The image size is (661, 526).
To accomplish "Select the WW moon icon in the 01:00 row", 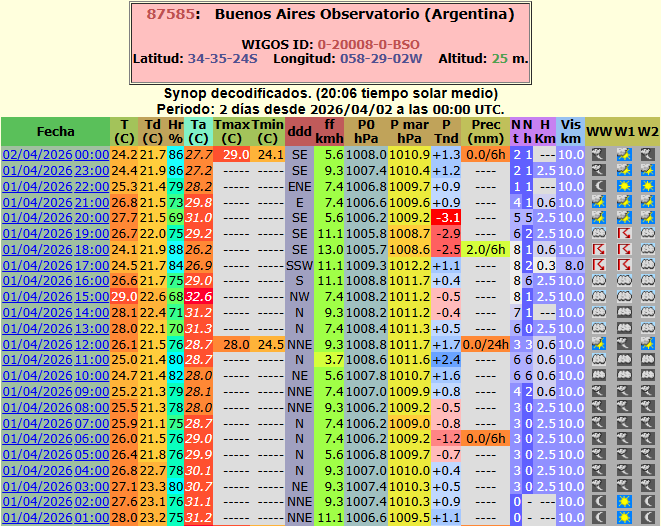I will point(599,518).
